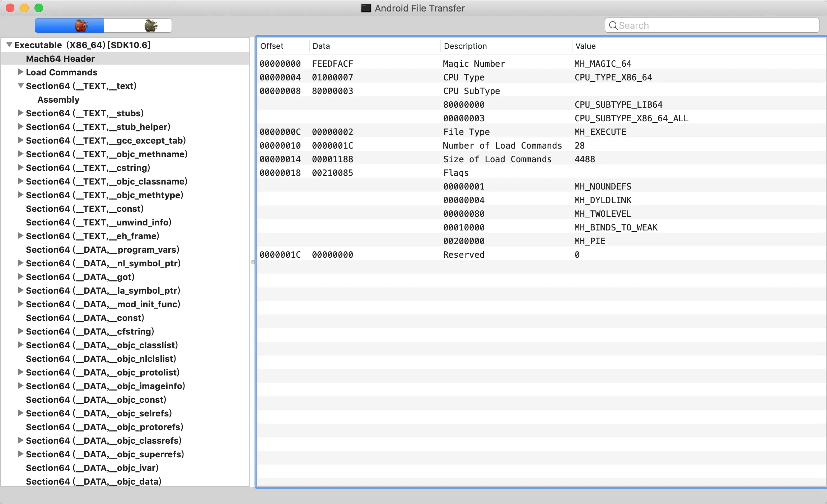The width and height of the screenshot is (827, 504).
Task: Click the Description column header
Action: click(x=465, y=46)
